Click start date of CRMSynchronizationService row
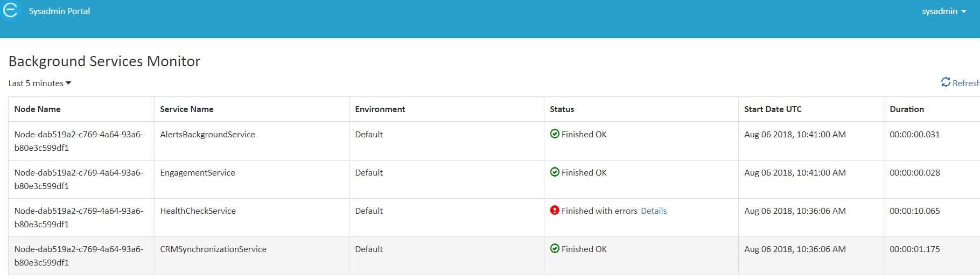 795,249
